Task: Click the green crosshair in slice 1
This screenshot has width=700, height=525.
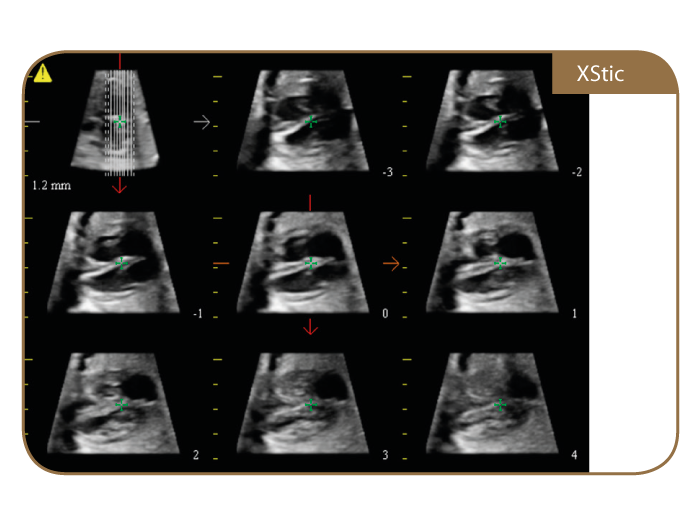Action: [x=500, y=263]
